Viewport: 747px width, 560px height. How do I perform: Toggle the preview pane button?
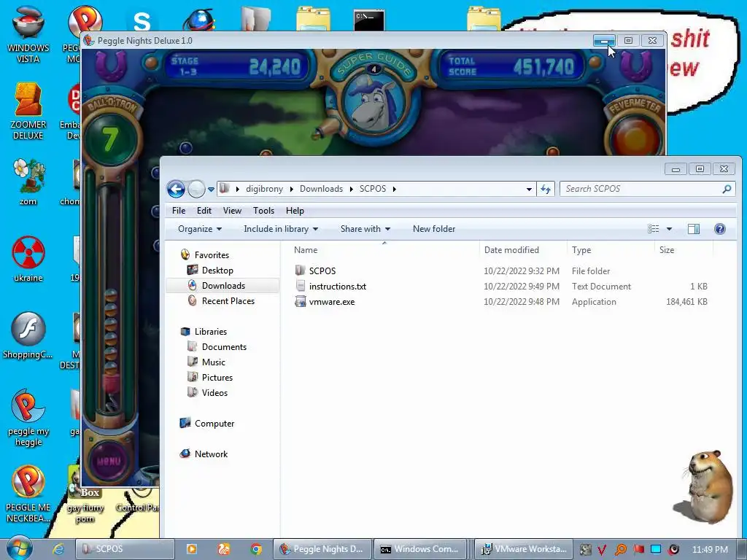pyautogui.click(x=694, y=229)
